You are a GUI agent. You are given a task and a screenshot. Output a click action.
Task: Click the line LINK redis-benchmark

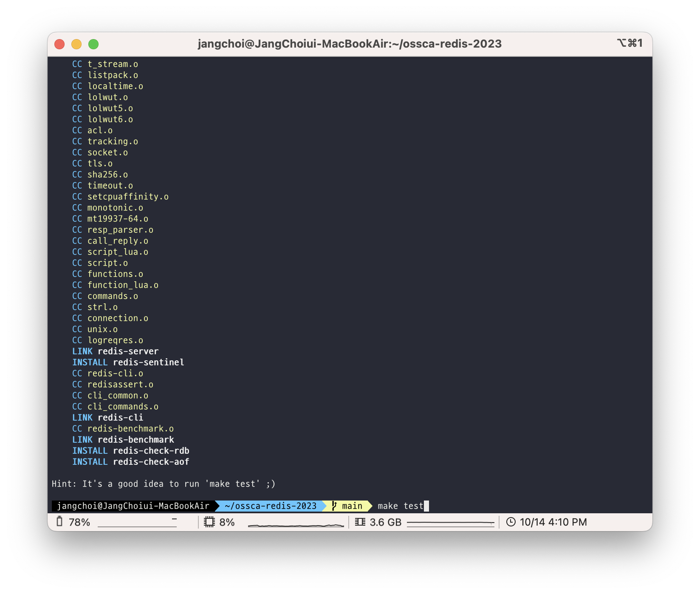[123, 439]
